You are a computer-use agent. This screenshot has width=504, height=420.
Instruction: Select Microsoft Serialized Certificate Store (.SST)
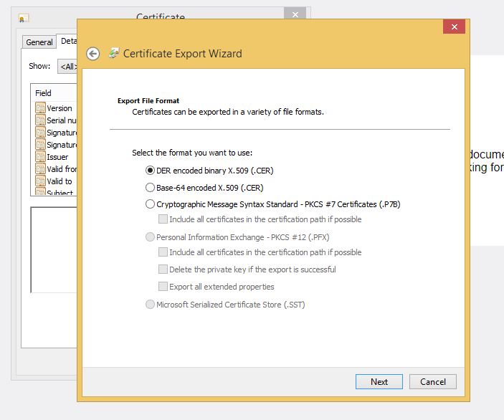pyautogui.click(x=150, y=305)
